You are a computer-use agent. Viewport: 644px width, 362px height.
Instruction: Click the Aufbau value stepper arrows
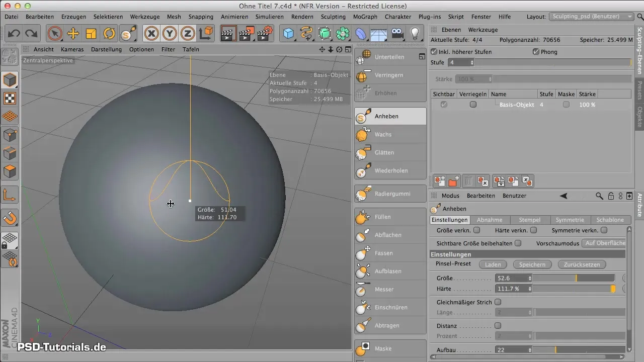[530, 349]
